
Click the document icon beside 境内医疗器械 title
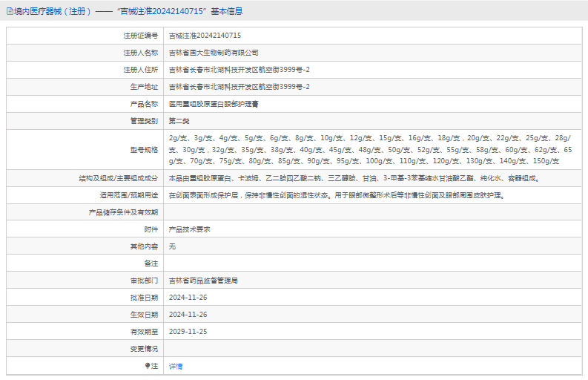click(x=9, y=11)
